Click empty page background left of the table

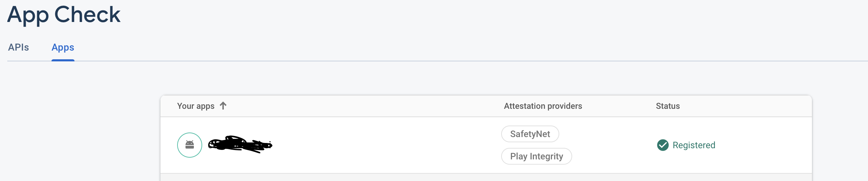pos(80,133)
